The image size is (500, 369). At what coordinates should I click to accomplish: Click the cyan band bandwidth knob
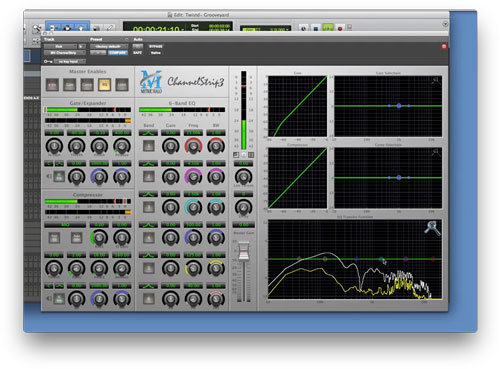coord(216,207)
